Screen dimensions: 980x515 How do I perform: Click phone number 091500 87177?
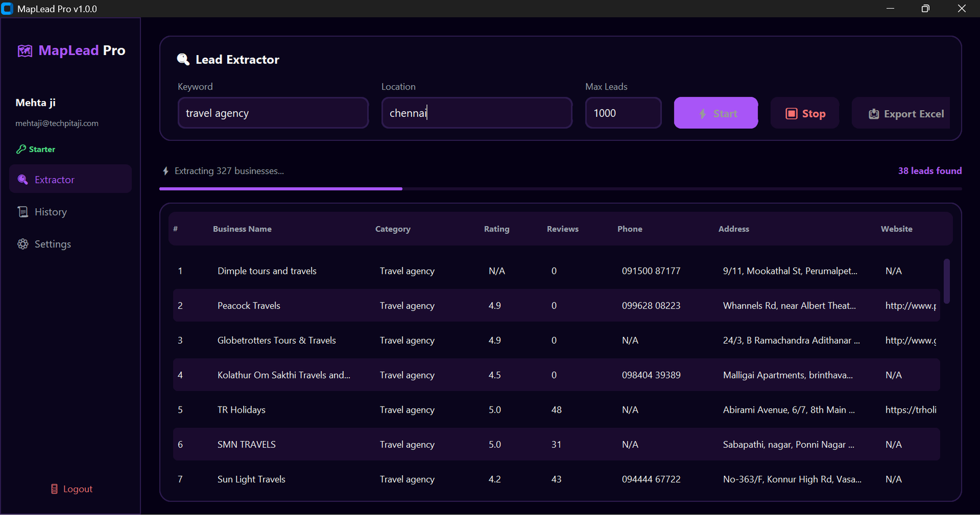(651, 271)
